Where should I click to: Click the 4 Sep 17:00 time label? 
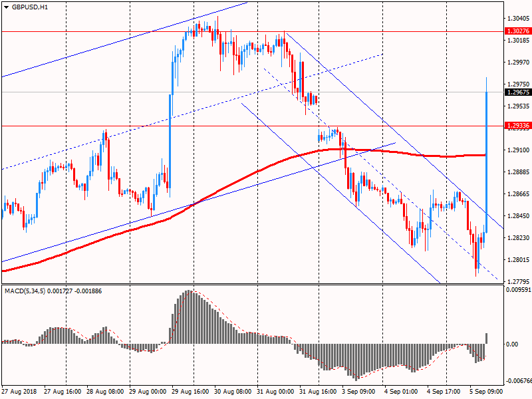coord(444,392)
